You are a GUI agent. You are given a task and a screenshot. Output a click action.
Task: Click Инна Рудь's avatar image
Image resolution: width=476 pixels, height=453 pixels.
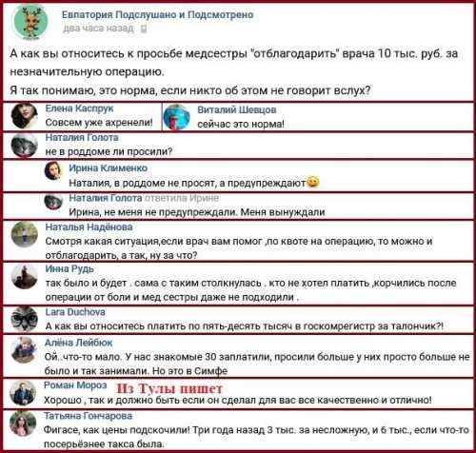point(24,277)
